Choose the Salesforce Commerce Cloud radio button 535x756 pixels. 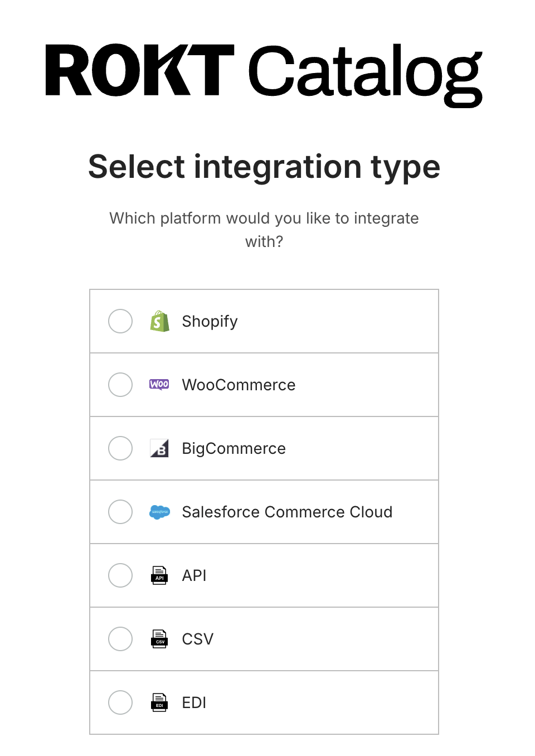click(x=120, y=512)
